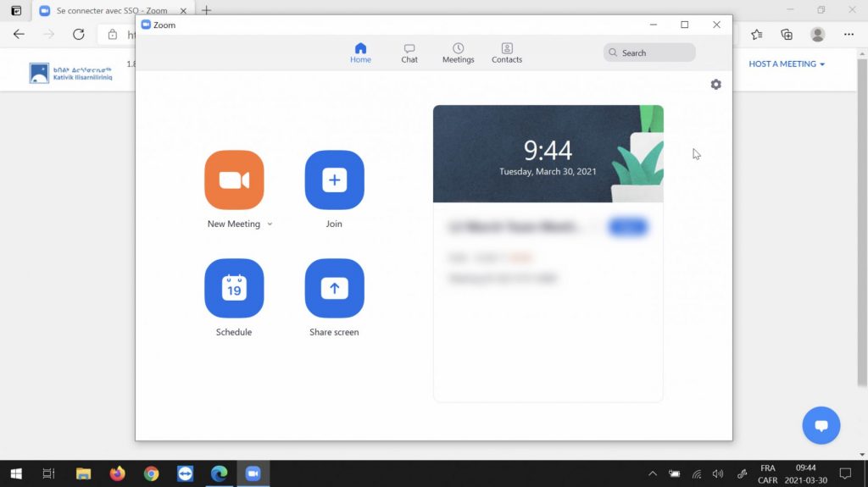Image resolution: width=868 pixels, height=487 pixels.
Task: Open the blue chat bubble widget
Action: pyautogui.click(x=821, y=426)
